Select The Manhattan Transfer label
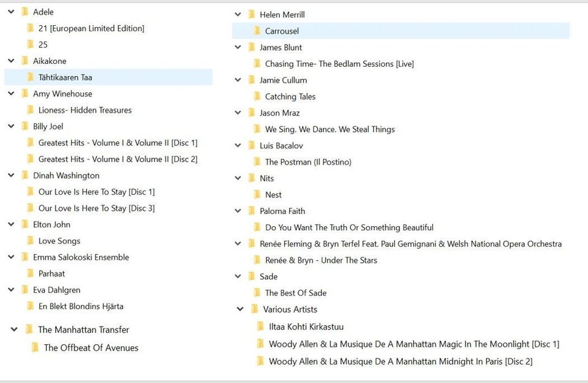The image size is (588, 383). (84, 329)
